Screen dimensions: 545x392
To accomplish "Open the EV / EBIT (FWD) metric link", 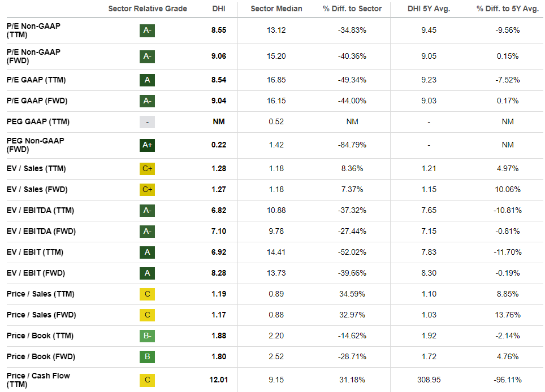I will pos(36,273).
